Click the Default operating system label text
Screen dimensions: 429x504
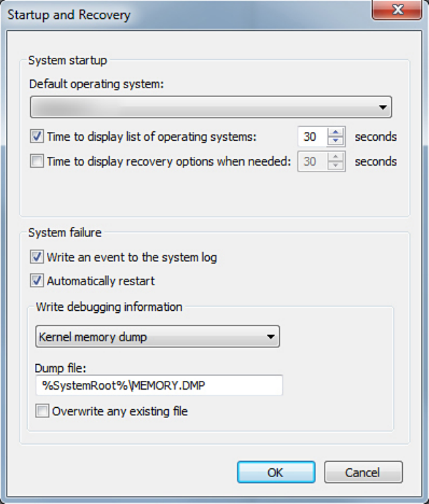pos(97,85)
